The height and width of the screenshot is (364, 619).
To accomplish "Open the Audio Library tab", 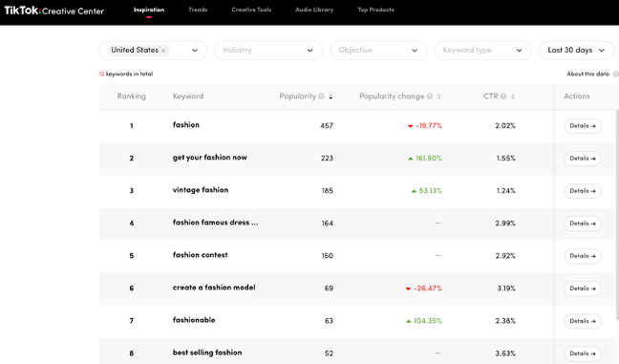I will click(x=314, y=10).
